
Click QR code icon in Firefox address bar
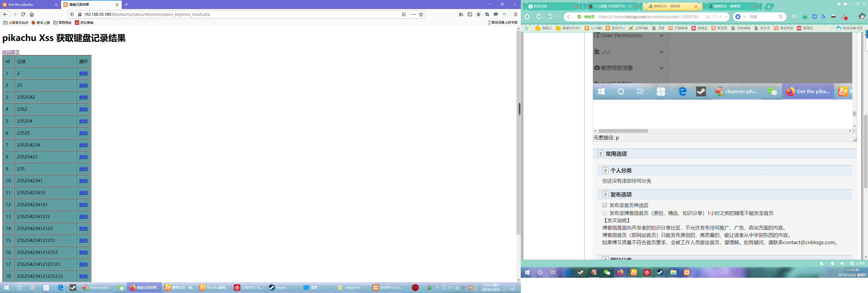click(x=404, y=14)
